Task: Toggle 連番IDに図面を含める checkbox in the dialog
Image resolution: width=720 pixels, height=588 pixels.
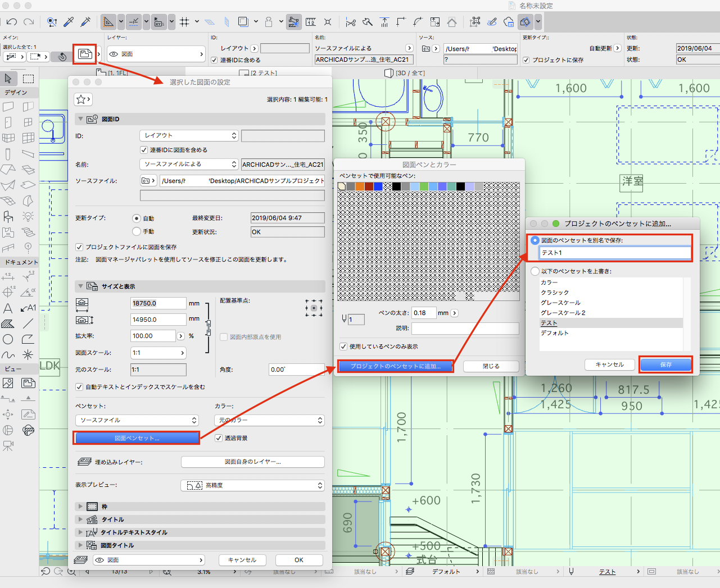Action: click(x=144, y=150)
